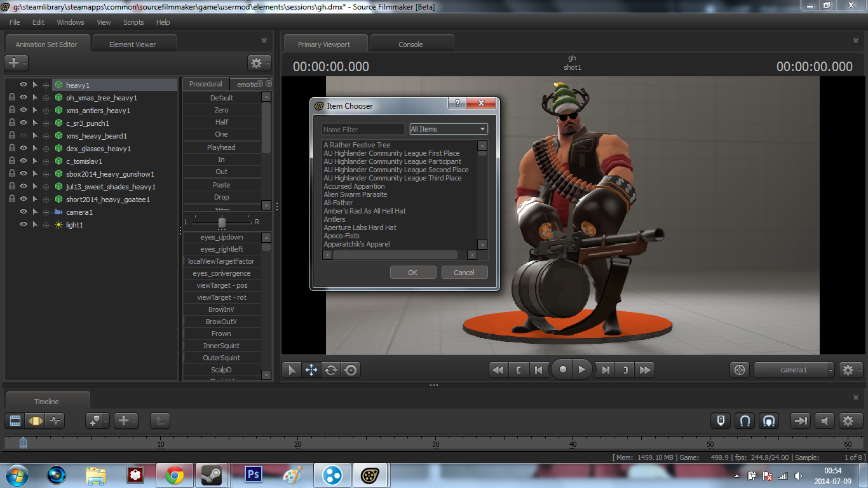Viewport: 868px width, 488px height.
Task: Expand the light1 tree node
Action: [x=46, y=225]
